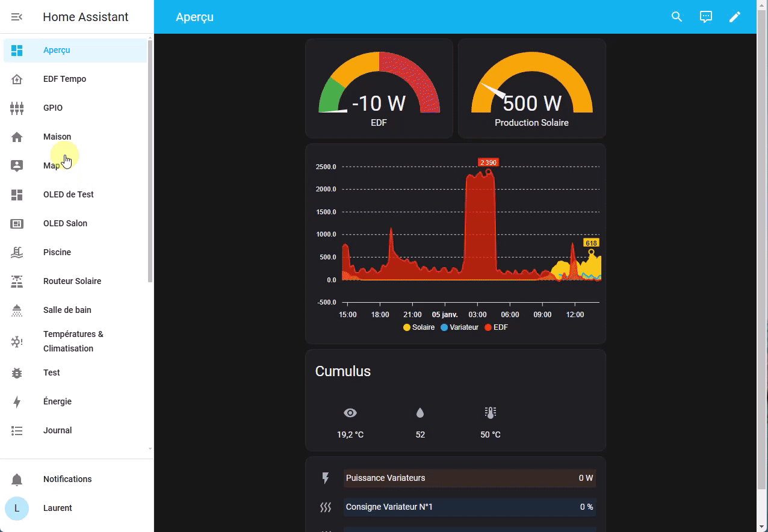Click the Maison home icon
The image size is (768, 532).
pos(17,137)
